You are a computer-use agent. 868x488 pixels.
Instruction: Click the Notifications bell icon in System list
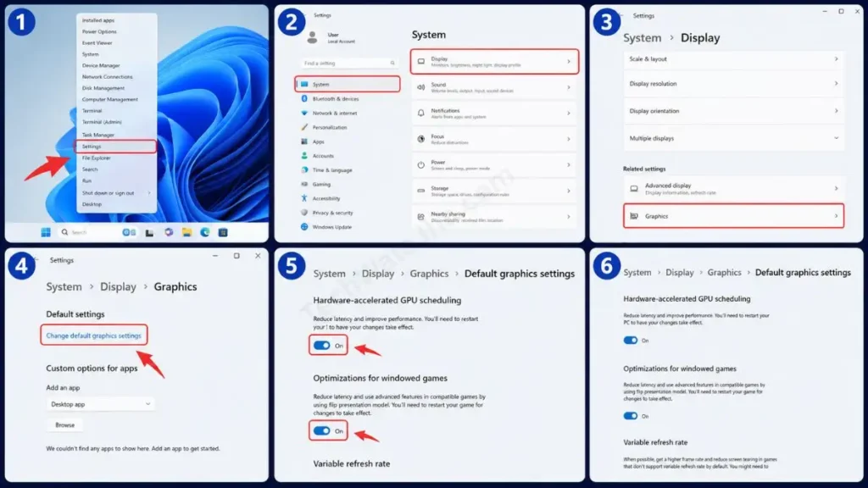click(x=420, y=113)
